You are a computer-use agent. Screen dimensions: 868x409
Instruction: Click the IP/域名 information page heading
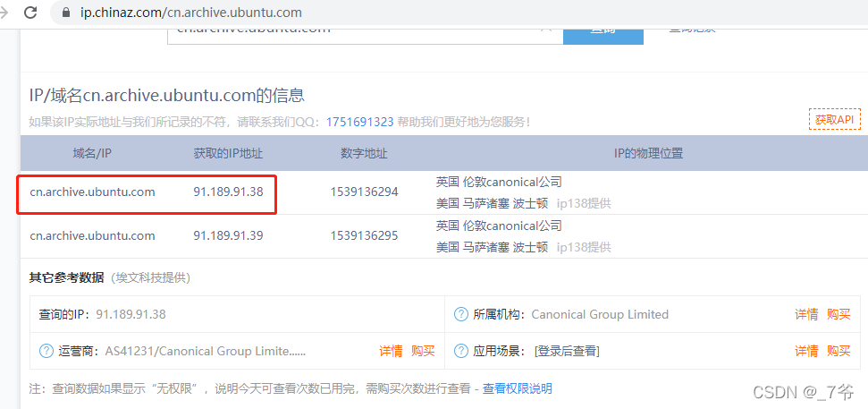pos(166,96)
